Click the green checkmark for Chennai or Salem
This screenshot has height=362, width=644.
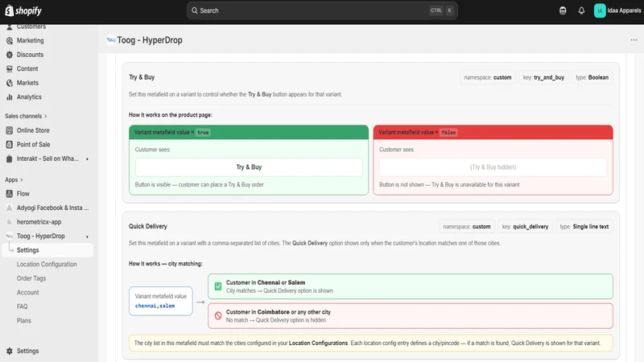[x=218, y=286]
